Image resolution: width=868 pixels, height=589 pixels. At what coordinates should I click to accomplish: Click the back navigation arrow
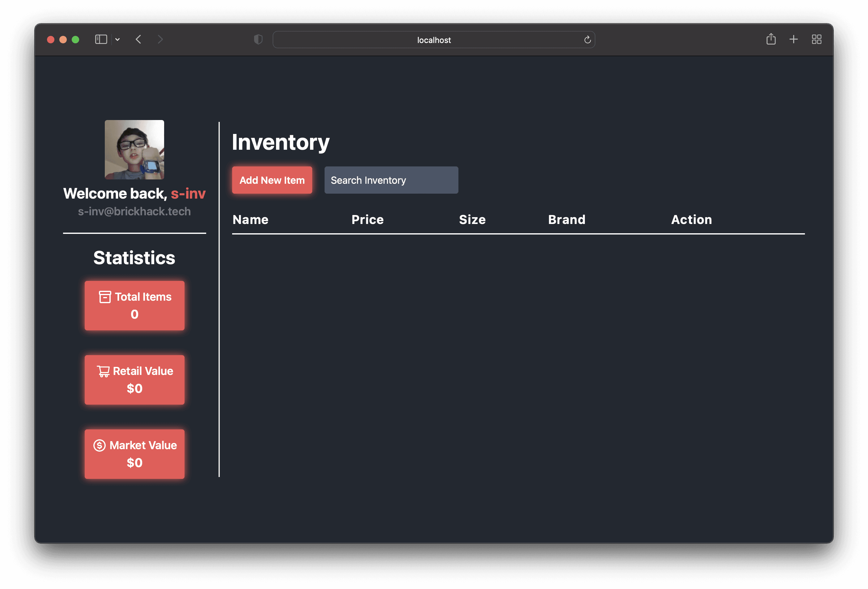[138, 39]
